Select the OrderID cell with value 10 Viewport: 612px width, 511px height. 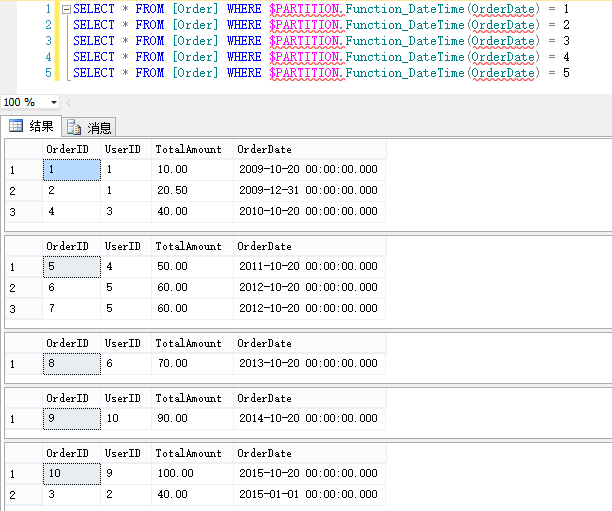[x=71, y=473]
